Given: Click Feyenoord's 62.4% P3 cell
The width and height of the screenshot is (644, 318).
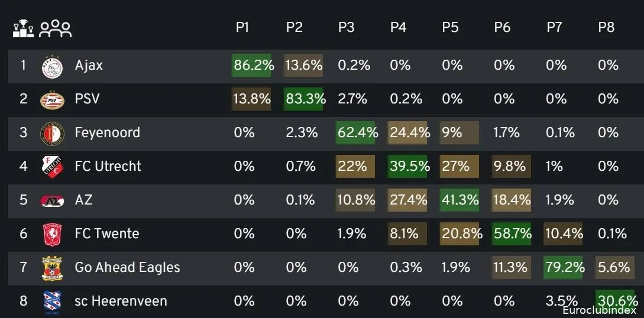Looking at the screenshot, I should [x=356, y=132].
